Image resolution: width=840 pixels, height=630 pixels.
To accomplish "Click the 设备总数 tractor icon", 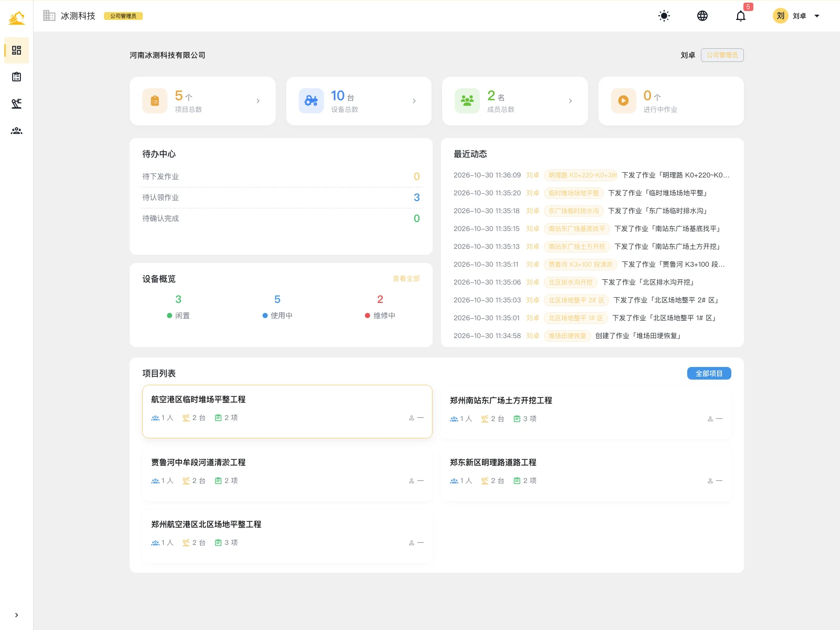I will pyautogui.click(x=311, y=101).
